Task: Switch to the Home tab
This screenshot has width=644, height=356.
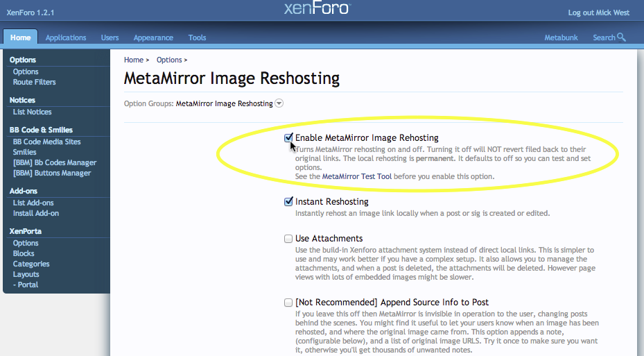Action: click(21, 37)
